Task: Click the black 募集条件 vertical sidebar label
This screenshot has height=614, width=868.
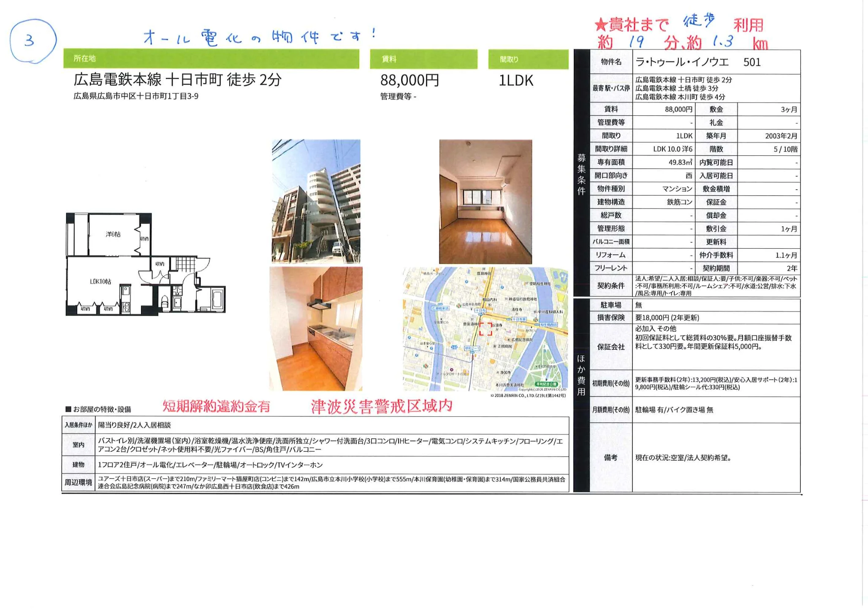Action: click(x=581, y=174)
